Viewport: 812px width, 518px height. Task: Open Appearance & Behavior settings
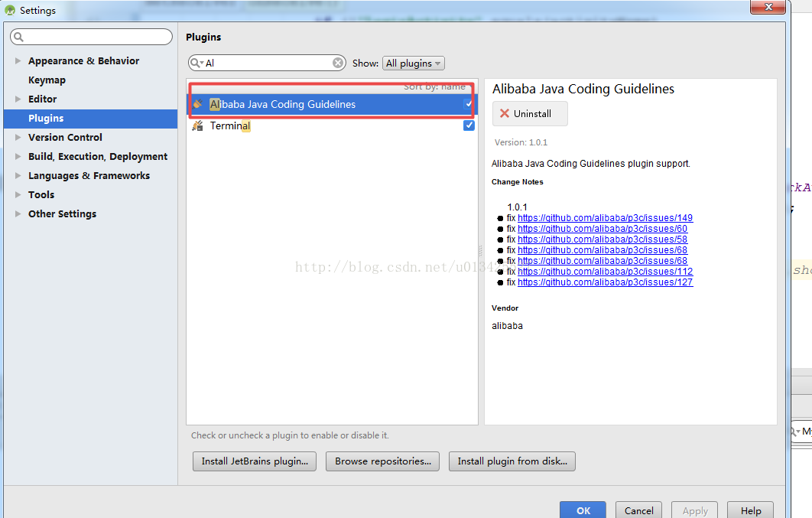tap(84, 60)
